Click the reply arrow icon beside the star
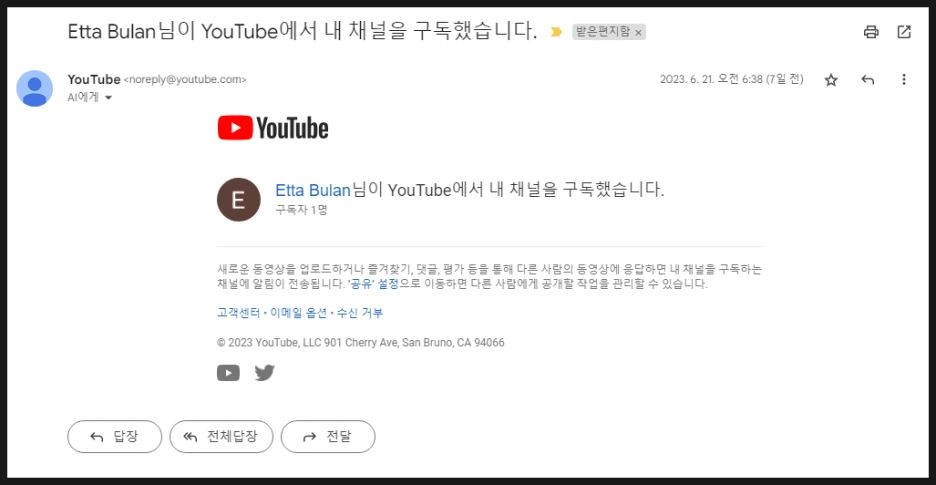 867,80
